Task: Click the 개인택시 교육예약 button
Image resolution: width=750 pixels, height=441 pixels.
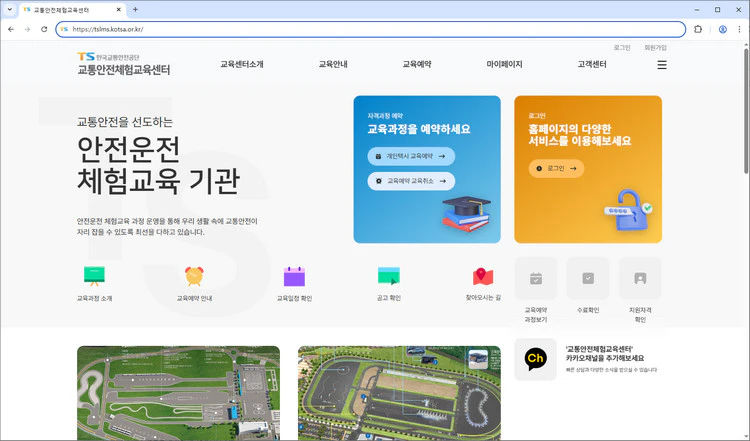Action: point(411,156)
